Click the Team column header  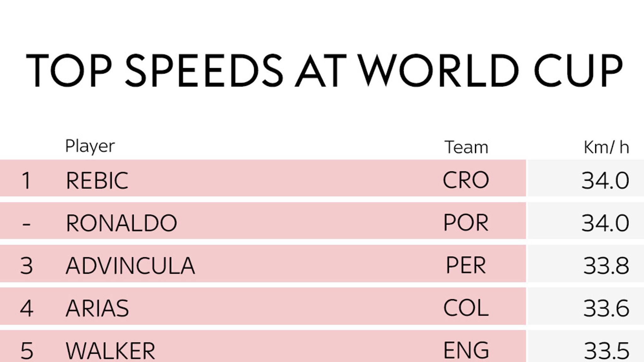(x=466, y=147)
